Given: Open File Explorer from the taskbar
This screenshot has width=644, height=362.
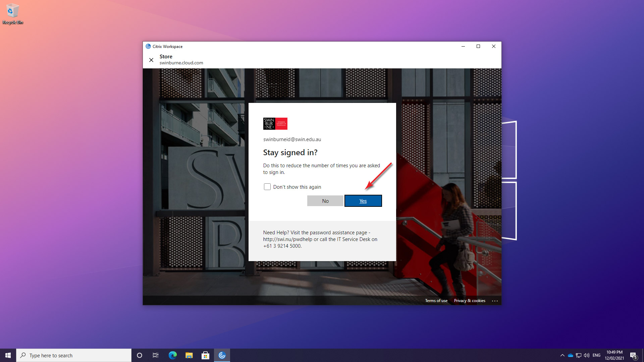Looking at the screenshot, I should pyautogui.click(x=189, y=355).
